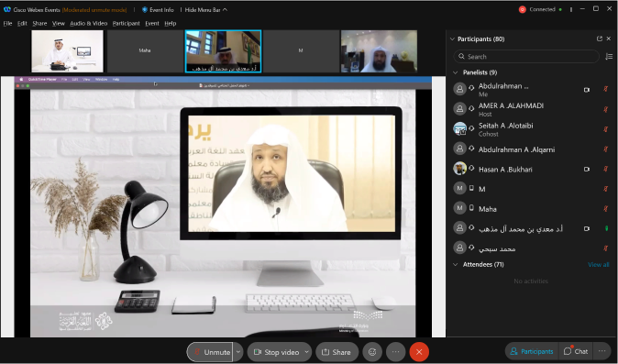Click Cisco Webex Events logo icon
This screenshot has height=364, width=618.
7,9
